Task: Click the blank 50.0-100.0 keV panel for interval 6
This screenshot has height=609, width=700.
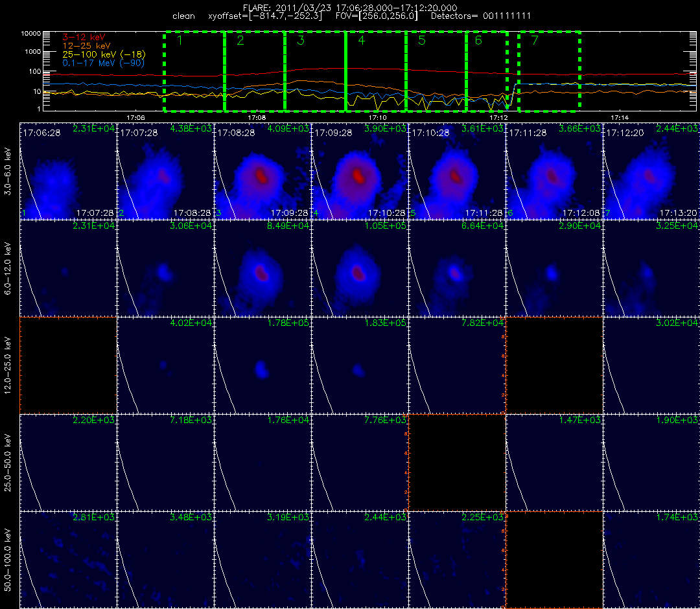Action: pyautogui.click(x=554, y=560)
